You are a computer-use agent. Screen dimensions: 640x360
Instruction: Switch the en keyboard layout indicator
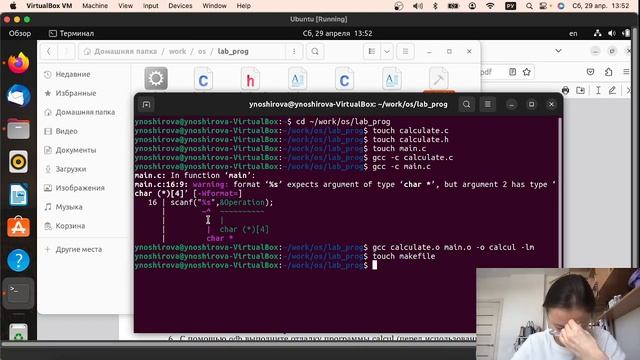click(x=573, y=33)
